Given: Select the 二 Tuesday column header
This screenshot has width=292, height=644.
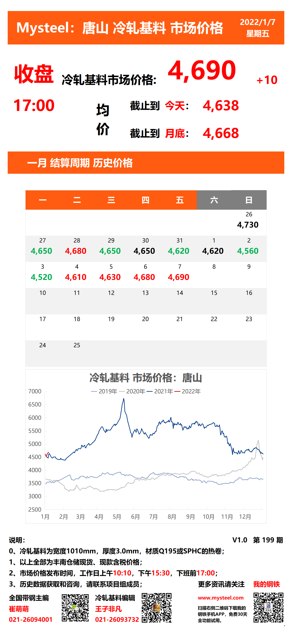Looking at the screenshot, I should [77, 200].
